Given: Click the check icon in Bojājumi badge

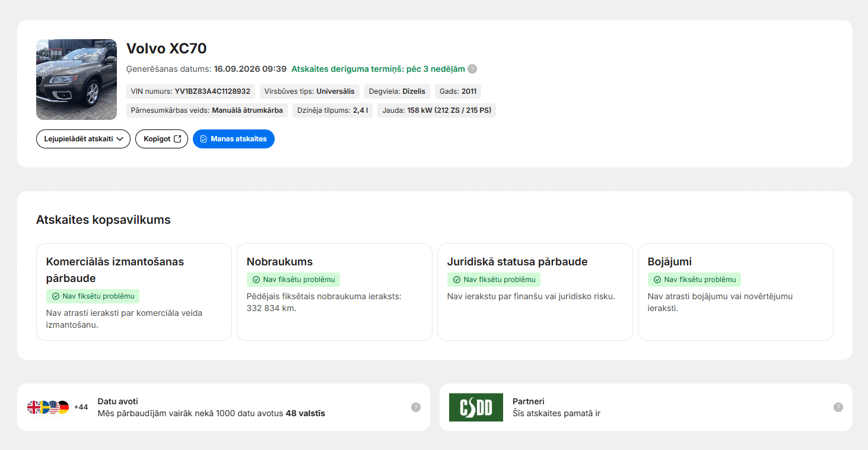Looking at the screenshot, I should [657, 280].
